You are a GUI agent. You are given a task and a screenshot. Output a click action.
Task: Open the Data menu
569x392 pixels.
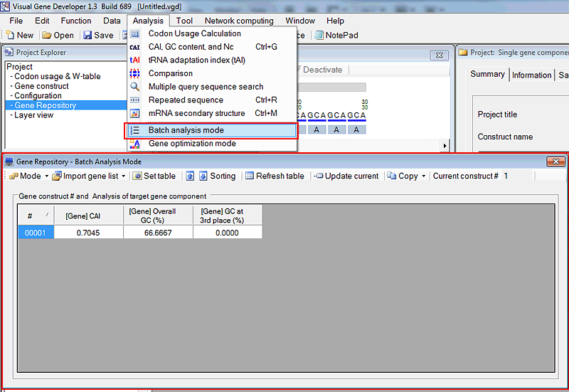point(112,21)
